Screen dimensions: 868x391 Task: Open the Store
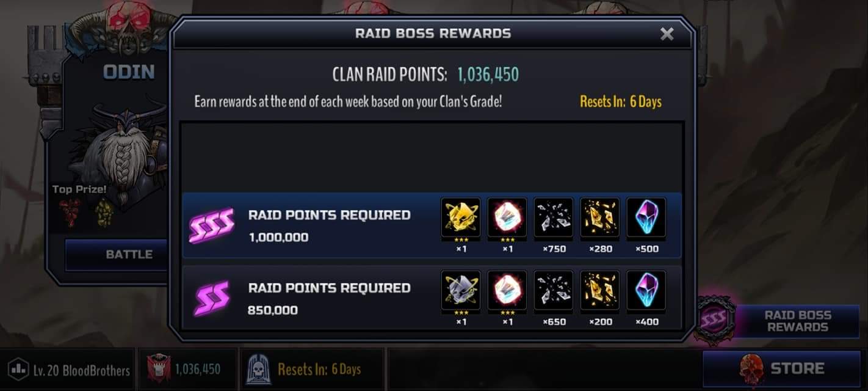[782, 368]
